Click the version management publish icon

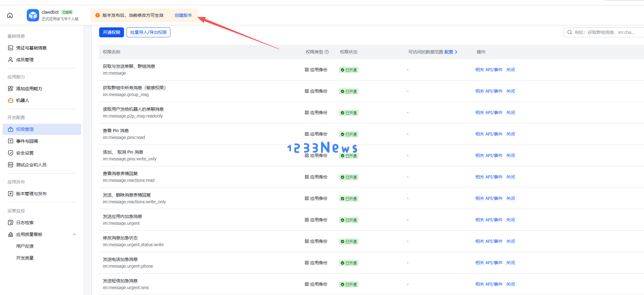tap(11, 194)
